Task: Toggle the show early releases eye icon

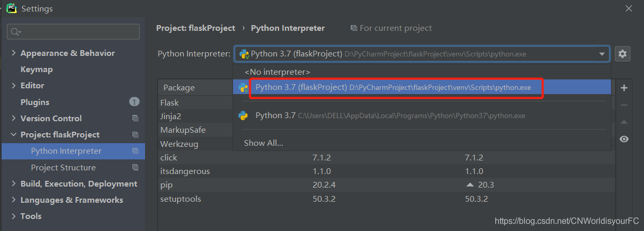Action: coord(624,139)
